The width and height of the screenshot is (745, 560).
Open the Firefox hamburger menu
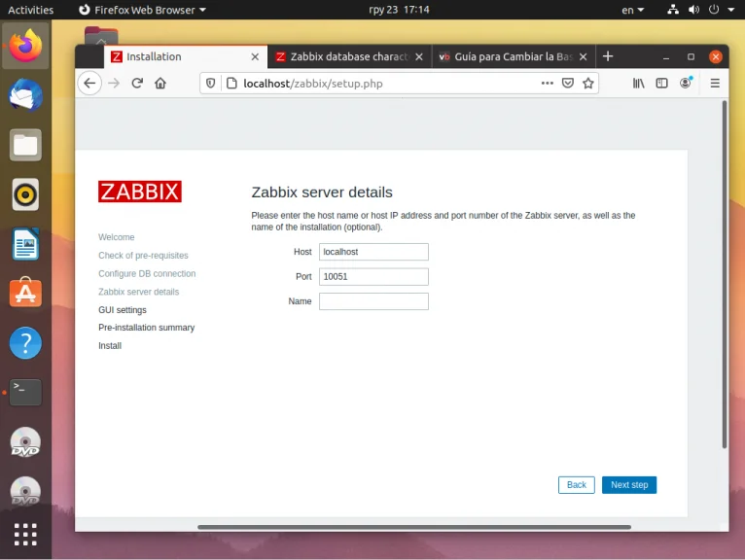tap(715, 84)
